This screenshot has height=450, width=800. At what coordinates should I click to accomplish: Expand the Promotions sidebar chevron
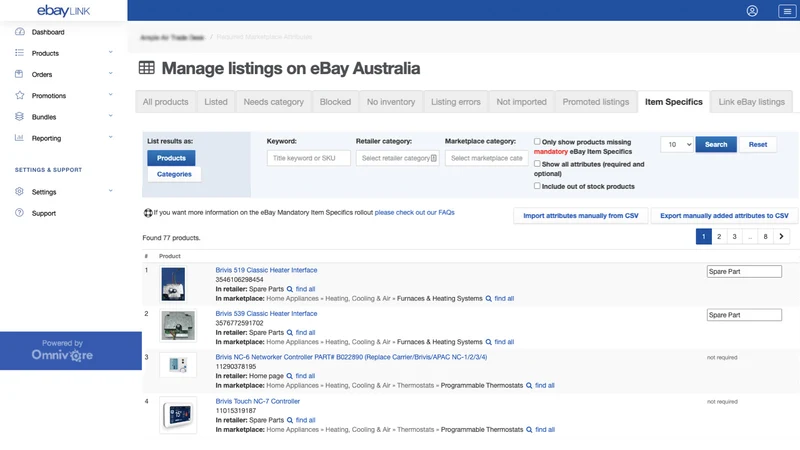tap(110, 94)
